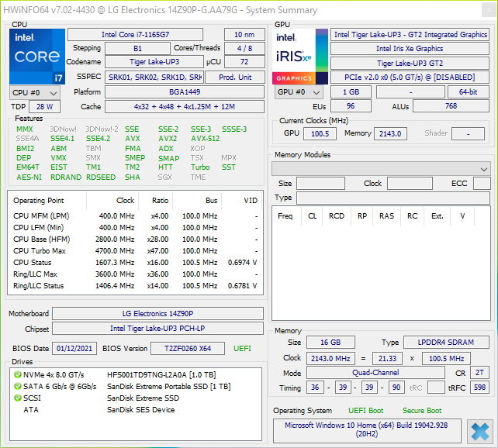Screen dimensions: 498x448
Task: Click the TDP 28 W field
Action: 44,107
